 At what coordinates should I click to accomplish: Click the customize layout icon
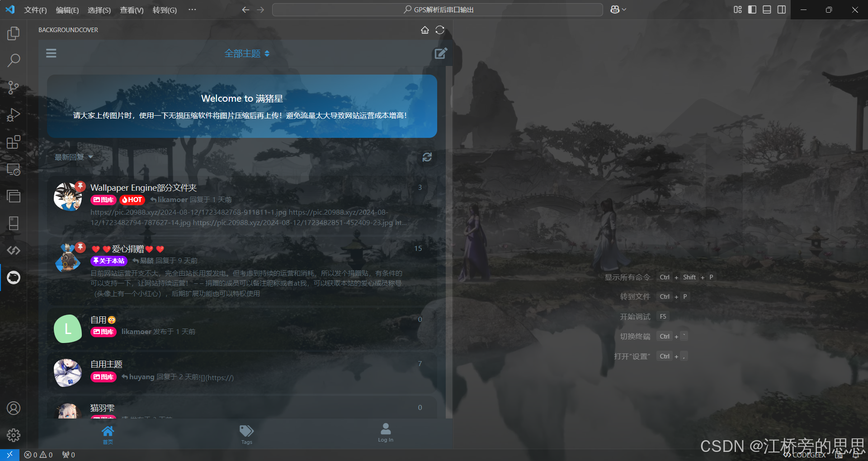738,9
